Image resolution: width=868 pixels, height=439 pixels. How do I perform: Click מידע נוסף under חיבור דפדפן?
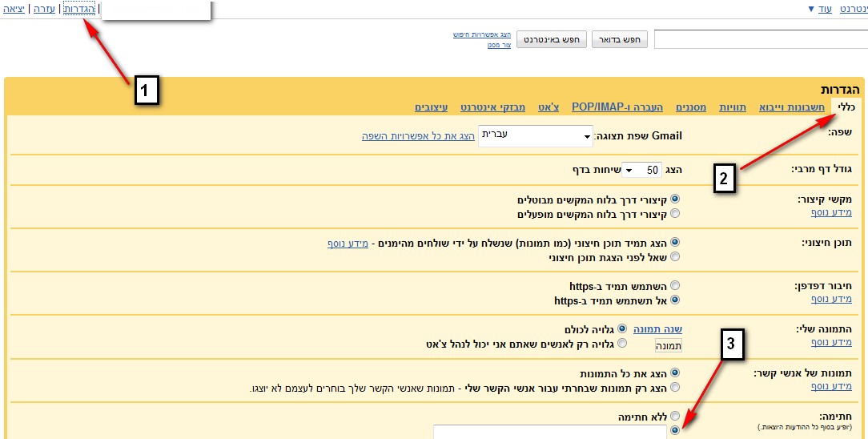click(831, 299)
